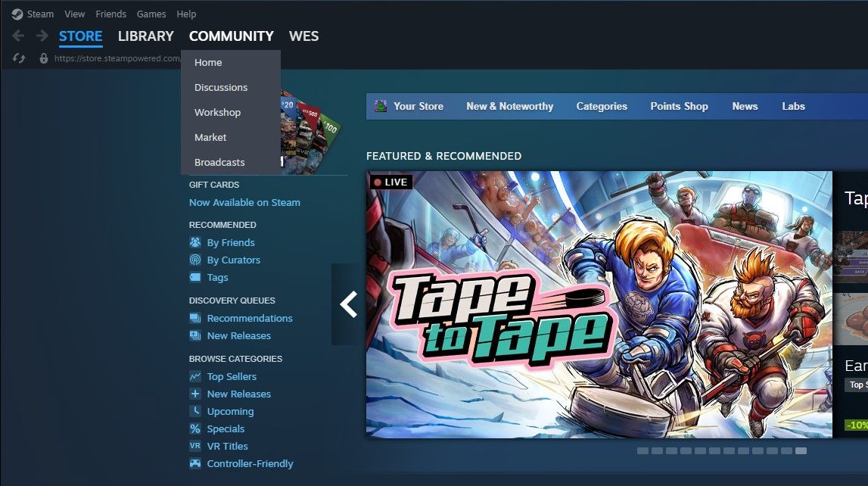Select Home in Community dropdown

pos(231,63)
